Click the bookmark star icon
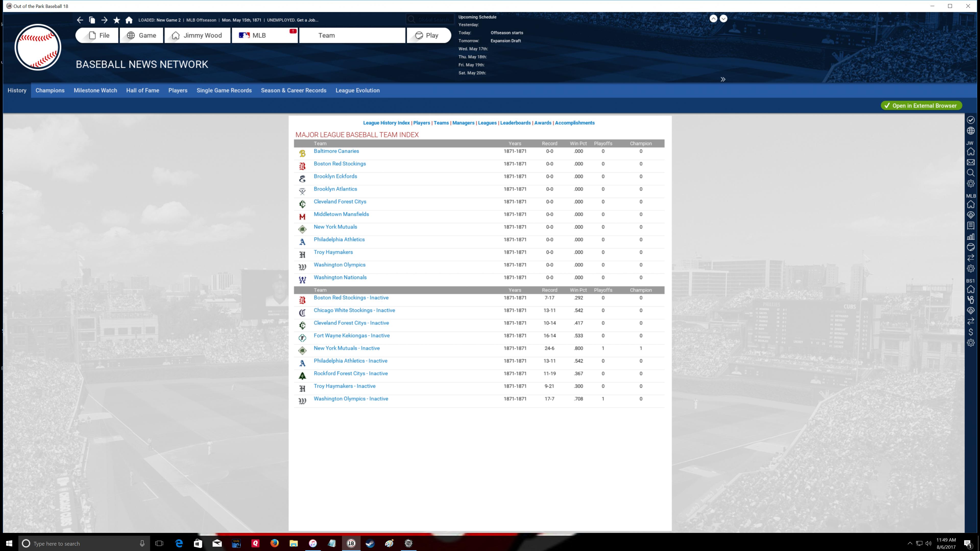This screenshot has height=551, width=980. pyautogui.click(x=117, y=20)
